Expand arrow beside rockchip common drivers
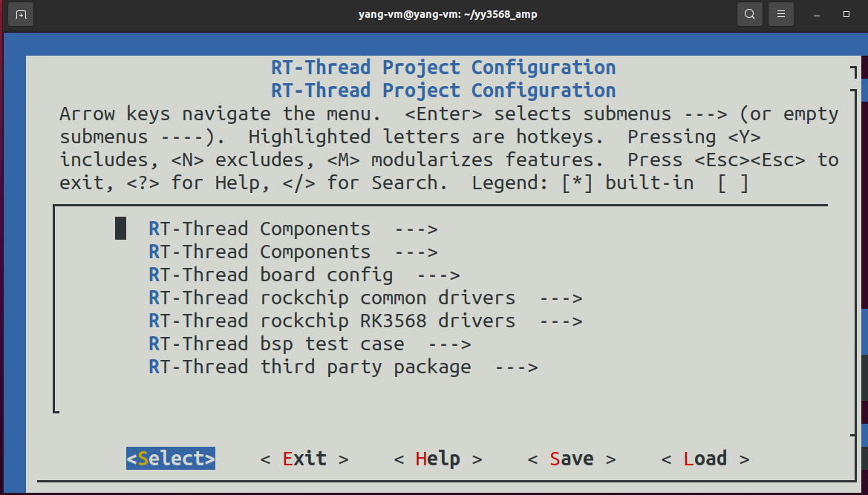Viewport: 868px width, 495px height. point(561,298)
